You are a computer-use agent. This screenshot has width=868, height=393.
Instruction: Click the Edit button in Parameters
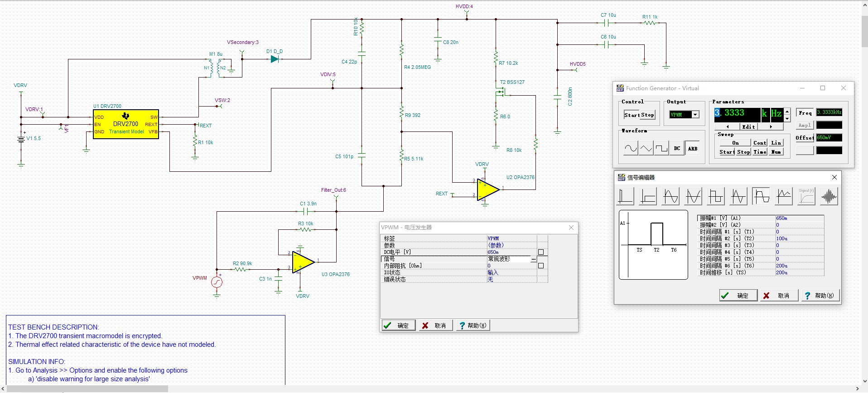pyautogui.click(x=748, y=126)
